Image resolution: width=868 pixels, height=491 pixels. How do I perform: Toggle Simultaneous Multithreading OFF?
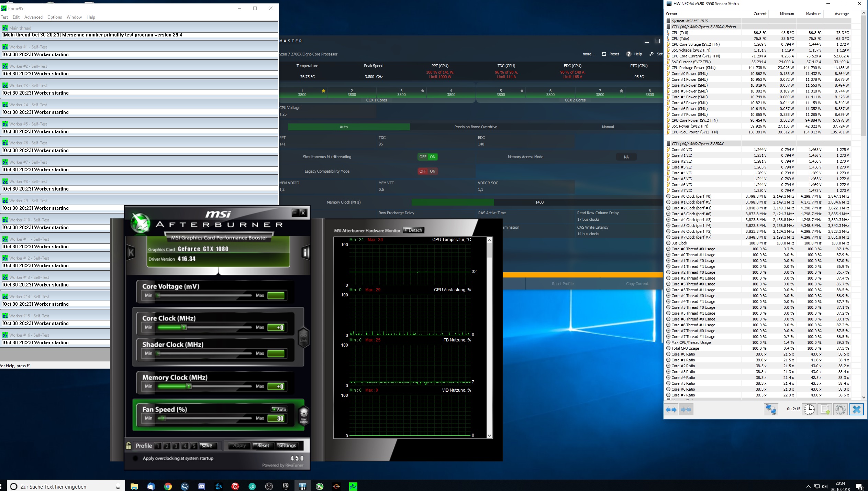pos(423,157)
